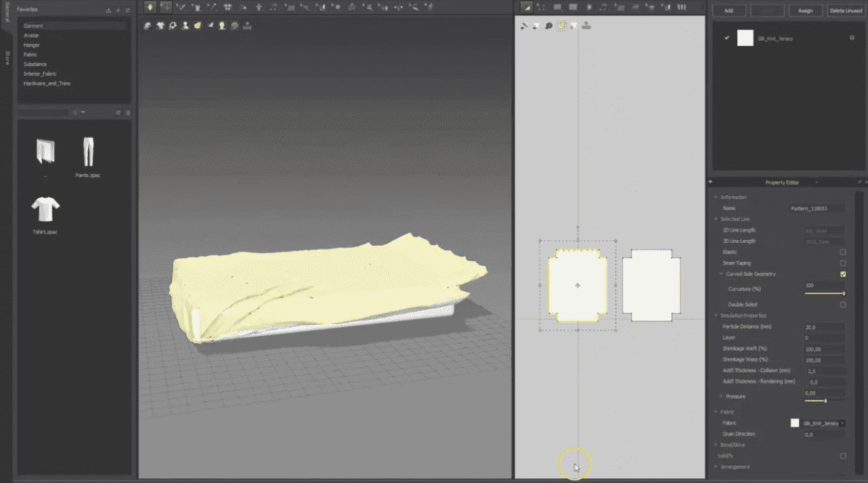Expand the Pressure property section
The height and width of the screenshot is (483, 868).
(720, 396)
